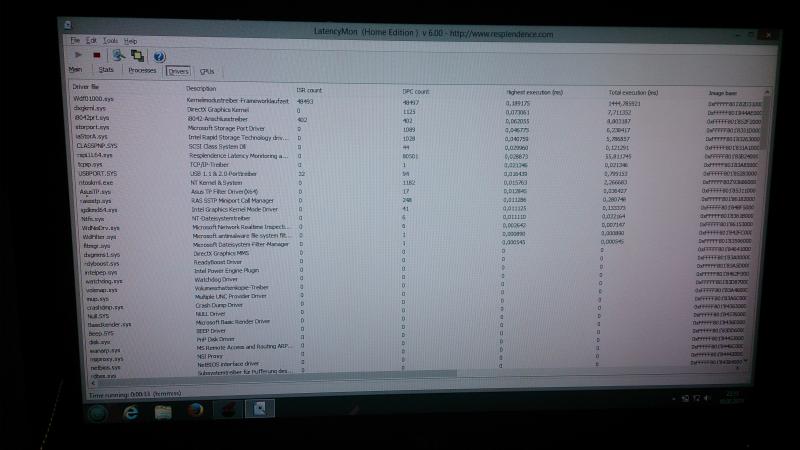Image resolution: width=800 pixels, height=450 pixels.
Task: Click the Microsoft Storage Port Driver description
Action: (x=226, y=129)
